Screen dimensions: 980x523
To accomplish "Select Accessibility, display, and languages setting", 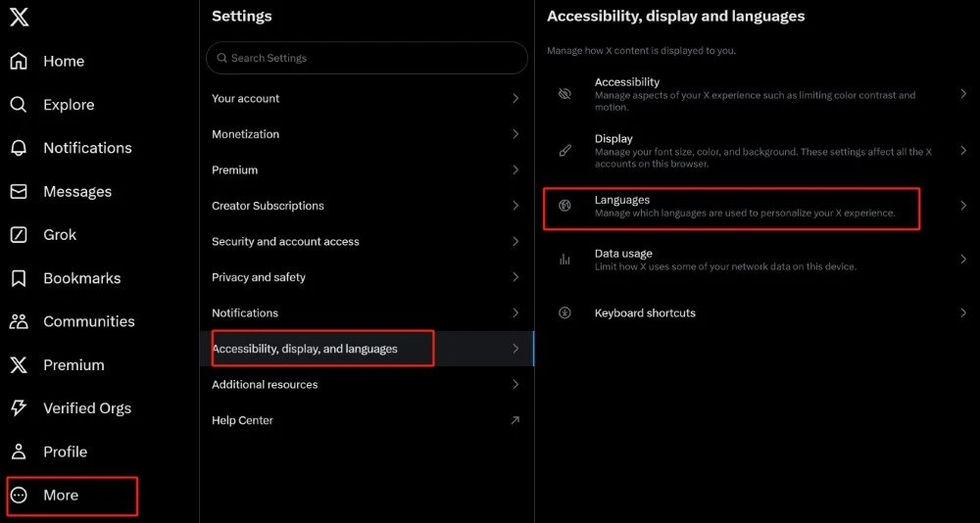I will point(367,349).
